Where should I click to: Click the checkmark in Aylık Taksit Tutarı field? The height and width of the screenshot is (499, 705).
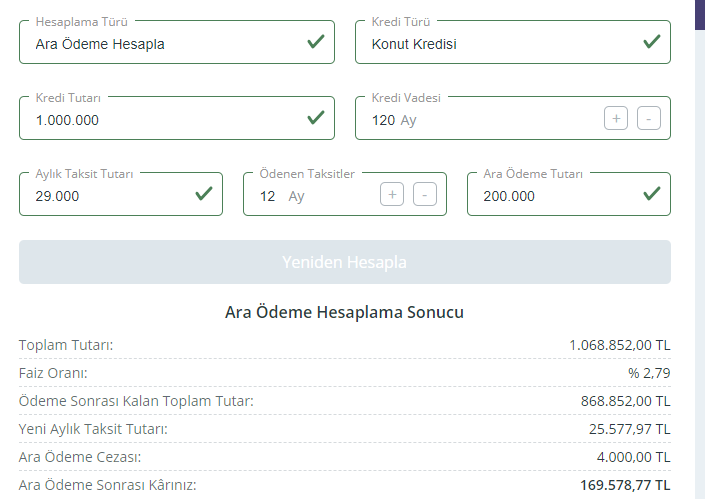pyautogui.click(x=204, y=194)
